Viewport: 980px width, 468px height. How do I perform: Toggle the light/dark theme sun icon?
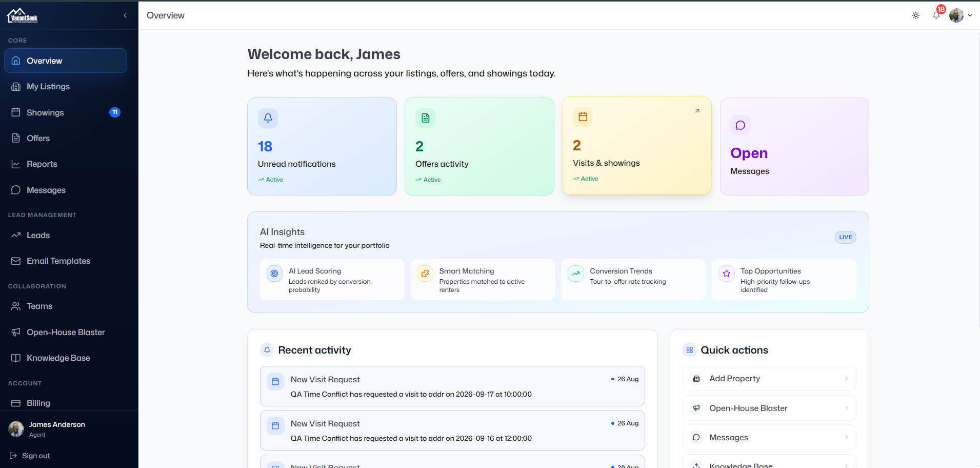[916, 15]
